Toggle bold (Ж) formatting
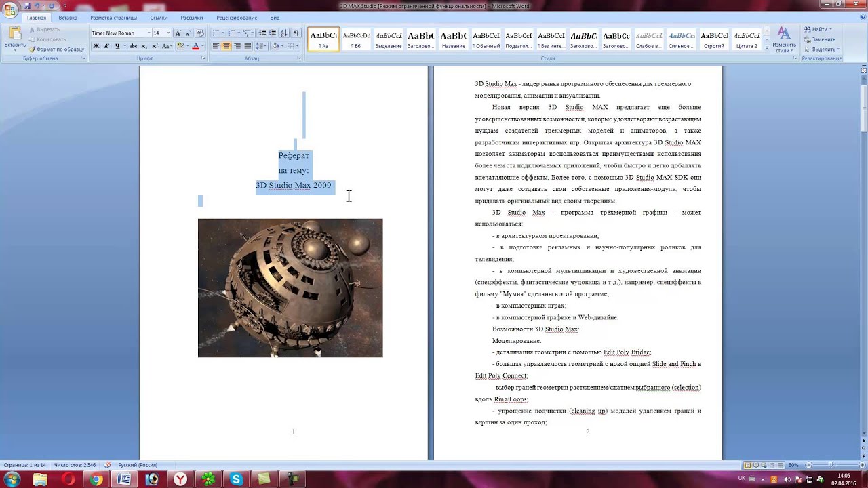Screen dimensions: 868x488 [x=96, y=46]
